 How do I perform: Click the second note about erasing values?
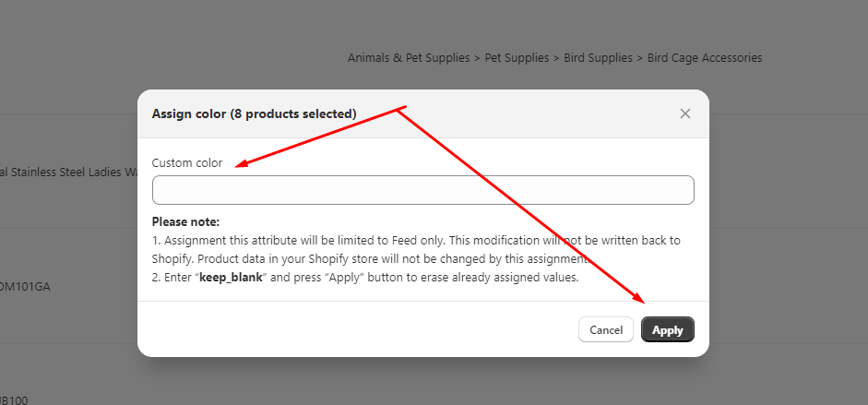pos(369,278)
